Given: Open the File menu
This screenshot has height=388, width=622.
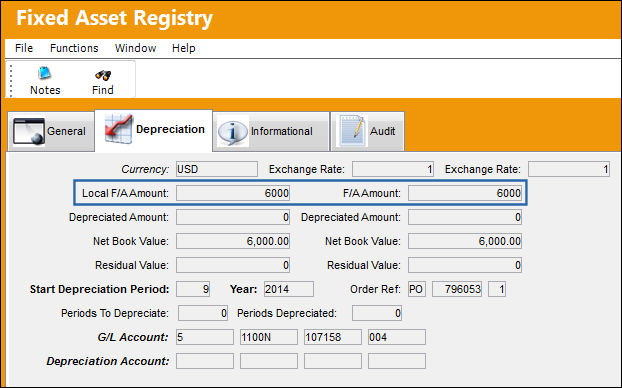Looking at the screenshot, I should click(x=24, y=48).
